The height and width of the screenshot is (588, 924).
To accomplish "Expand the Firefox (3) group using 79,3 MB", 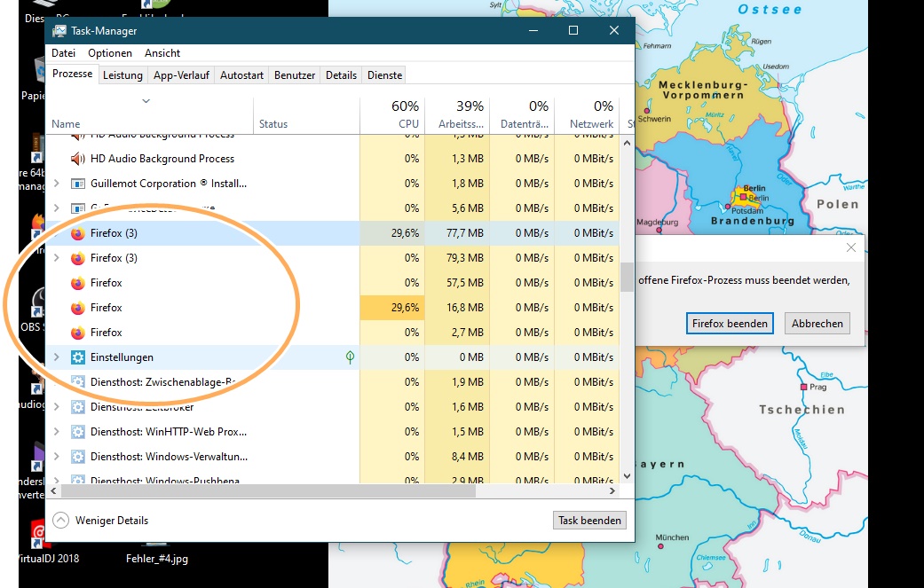I will (x=57, y=258).
